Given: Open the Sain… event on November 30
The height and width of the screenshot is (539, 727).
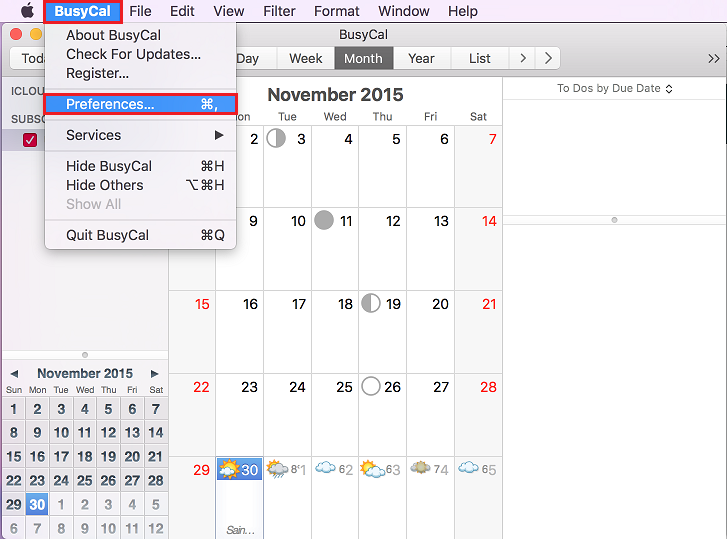Looking at the screenshot, I should pos(240,530).
